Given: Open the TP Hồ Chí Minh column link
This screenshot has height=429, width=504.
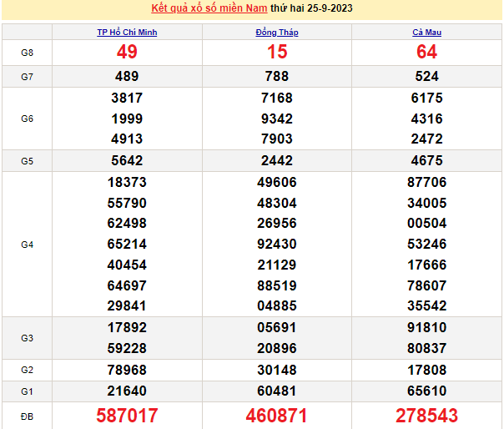Looking at the screenshot, I should 127,33.
